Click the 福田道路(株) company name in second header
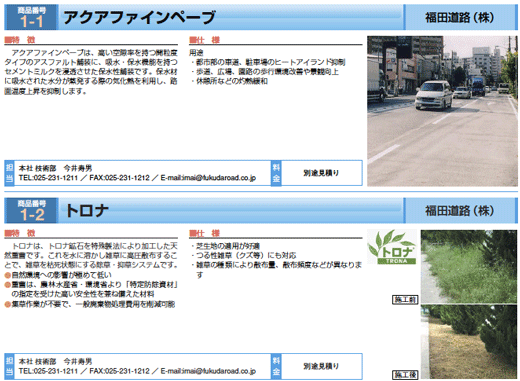The width and height of the screenshot is (520, 381). (460, 211)
